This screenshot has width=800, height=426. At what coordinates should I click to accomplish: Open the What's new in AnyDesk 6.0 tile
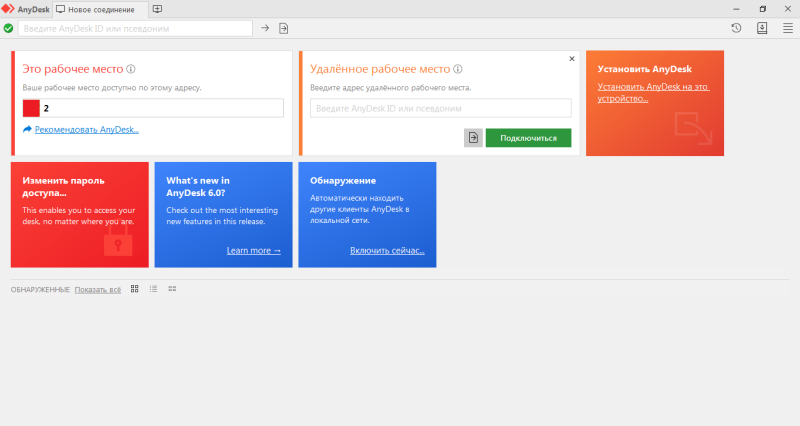[x=223, y=215]
